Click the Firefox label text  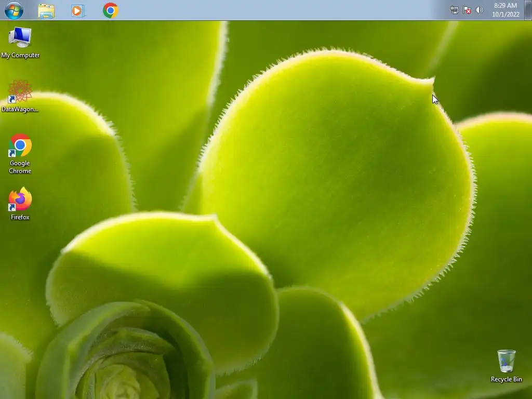(x=20, y=217)
